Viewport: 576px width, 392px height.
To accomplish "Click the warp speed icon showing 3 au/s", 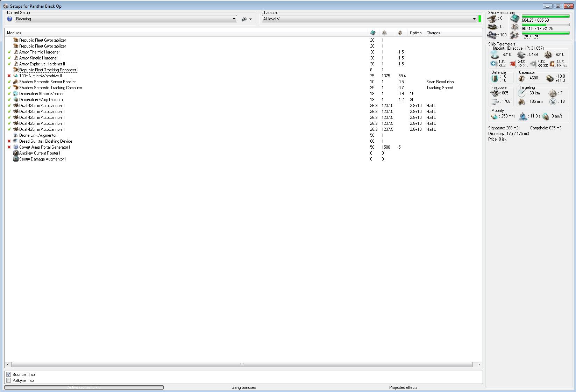I will (546, 116).
